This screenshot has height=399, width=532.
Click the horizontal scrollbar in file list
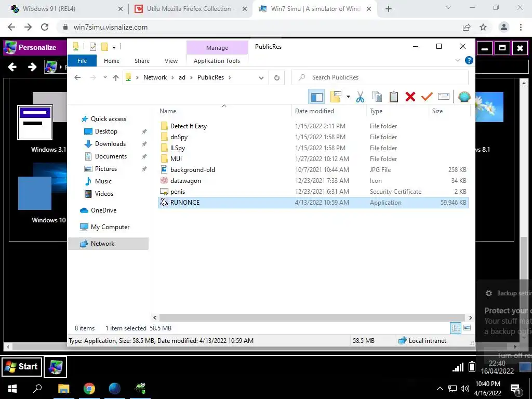(312, 317)
